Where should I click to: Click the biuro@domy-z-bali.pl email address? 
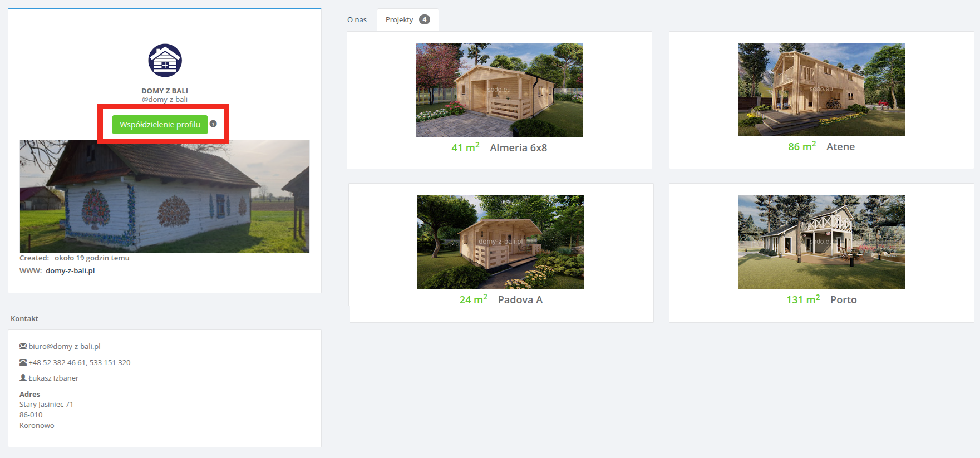65,346
